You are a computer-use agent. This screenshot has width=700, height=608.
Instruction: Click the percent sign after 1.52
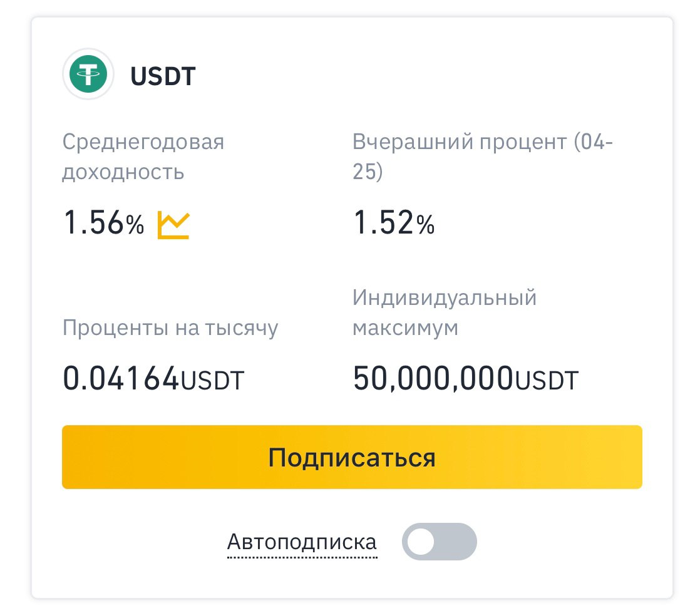425,225
